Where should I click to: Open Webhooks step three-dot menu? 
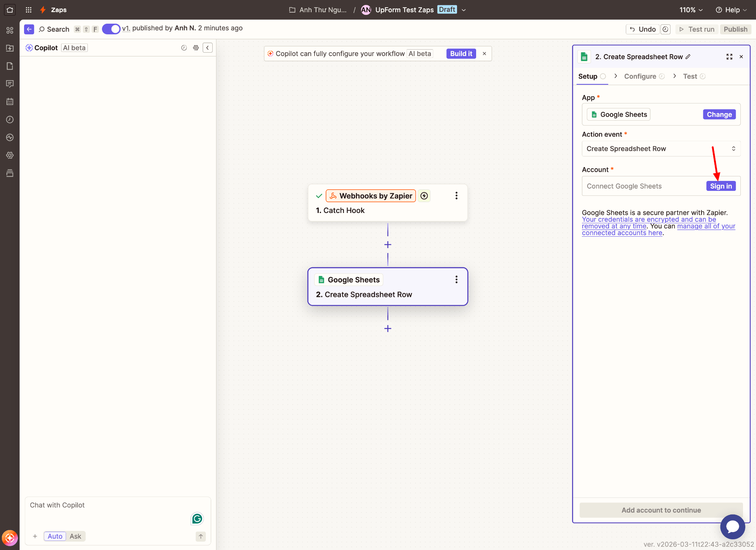pos(456,196)
